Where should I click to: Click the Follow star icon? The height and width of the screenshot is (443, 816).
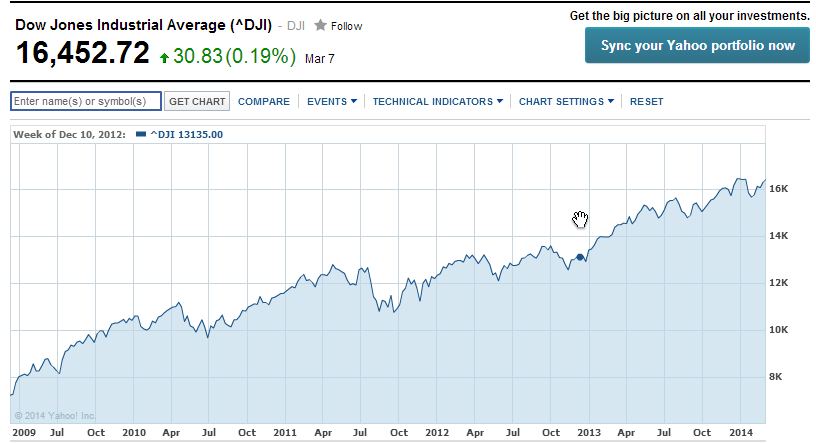pos(321,25)
